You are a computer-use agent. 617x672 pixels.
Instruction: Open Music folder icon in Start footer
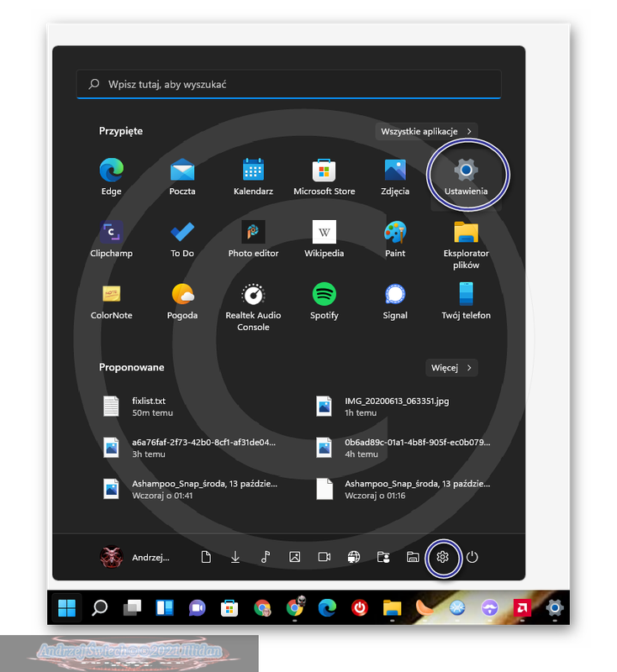click(265, 557)
